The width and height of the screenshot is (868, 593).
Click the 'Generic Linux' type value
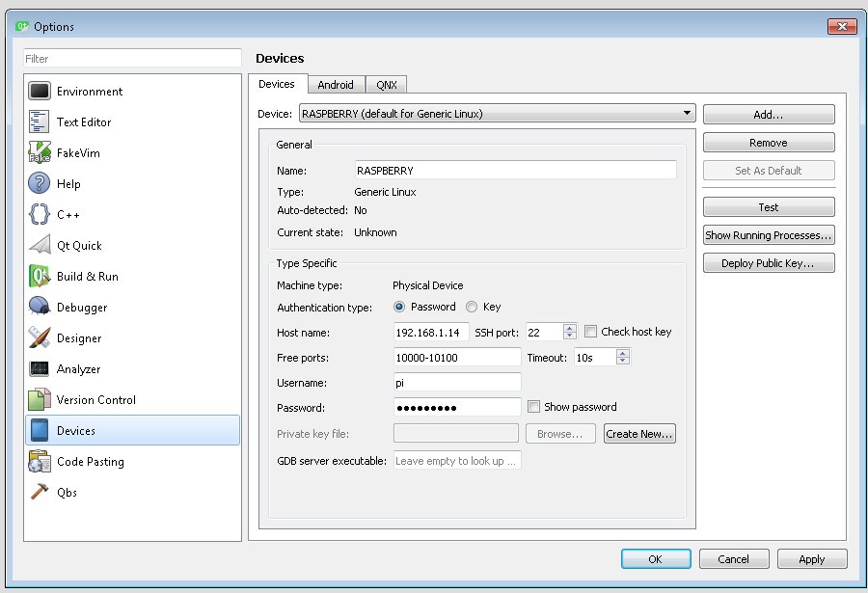[x=385, y=192]
